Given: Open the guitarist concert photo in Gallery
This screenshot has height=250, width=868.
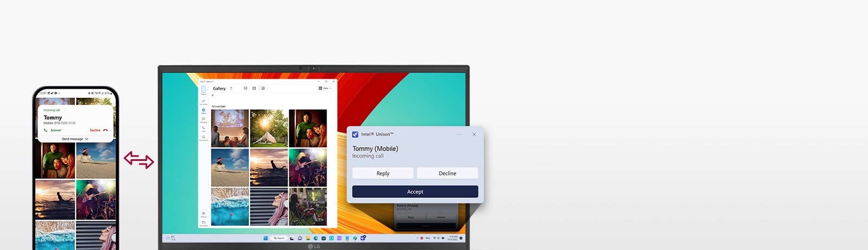Looking at the screenshot, I should pos(308,168).
